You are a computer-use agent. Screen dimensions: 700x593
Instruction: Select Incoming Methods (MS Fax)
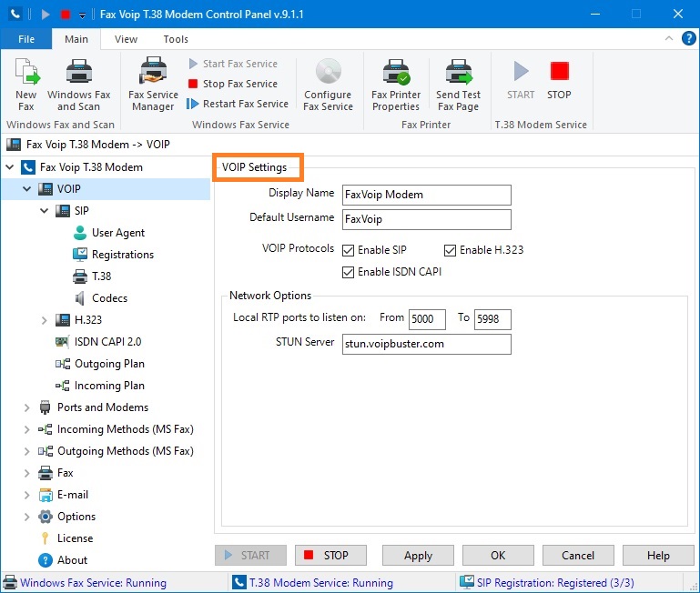coord(125,429)
